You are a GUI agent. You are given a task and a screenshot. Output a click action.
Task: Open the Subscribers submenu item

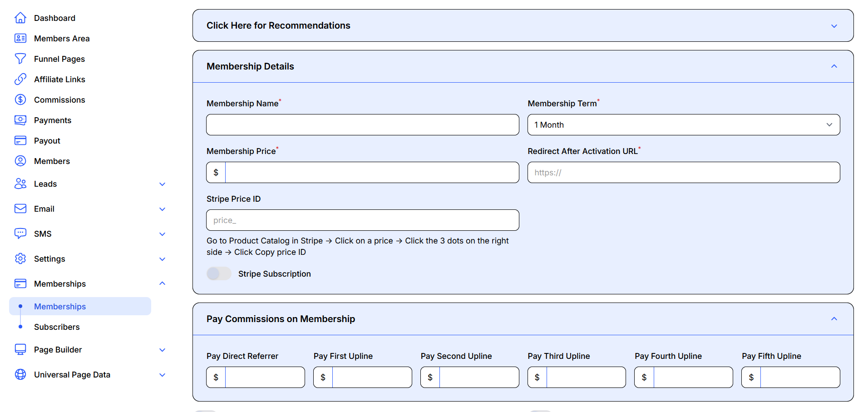point(57,327)
